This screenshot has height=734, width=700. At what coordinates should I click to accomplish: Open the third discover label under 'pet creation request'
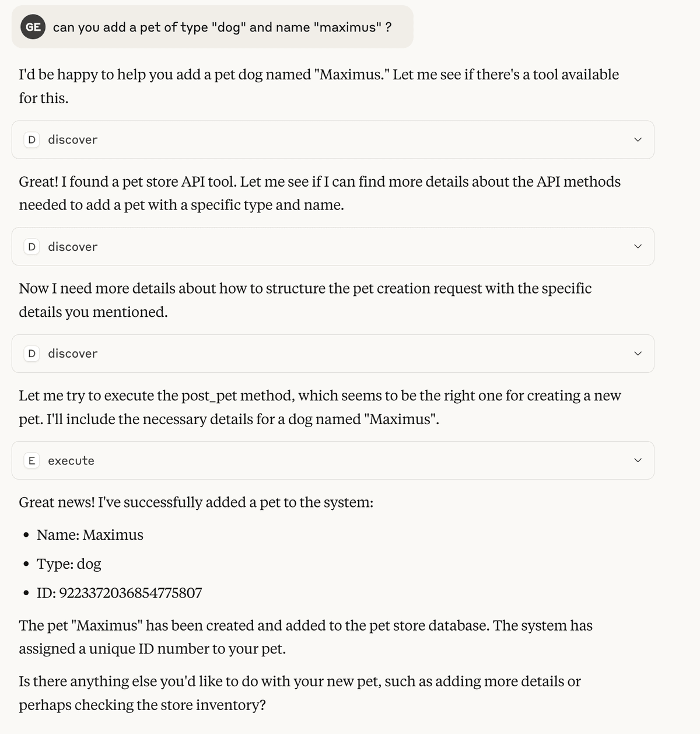[72, 354]
